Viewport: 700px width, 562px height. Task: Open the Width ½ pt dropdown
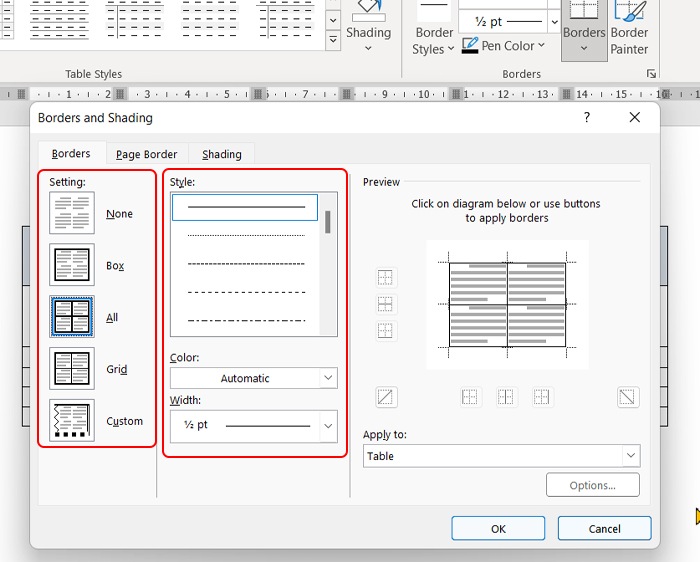254,426
